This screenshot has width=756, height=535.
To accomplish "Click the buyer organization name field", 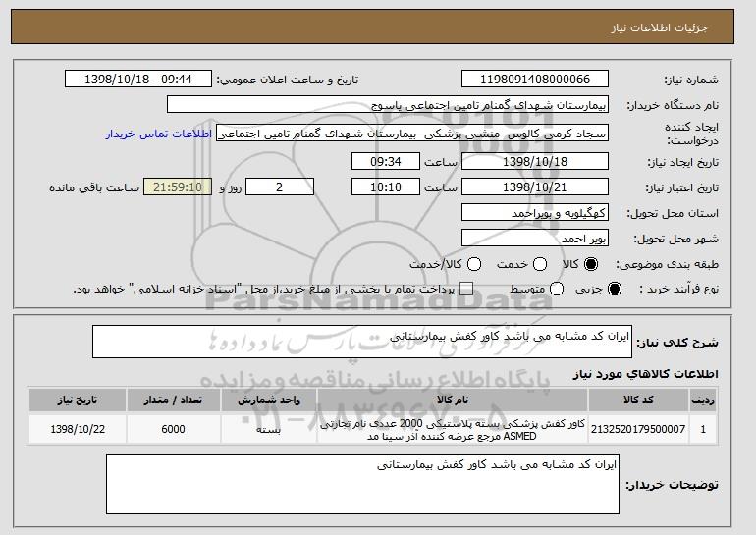I will (x=389, y=104).
